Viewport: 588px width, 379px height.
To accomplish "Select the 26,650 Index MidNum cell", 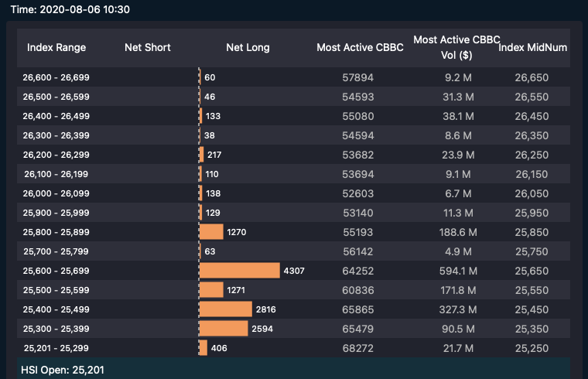I will (x=532, y=77).
